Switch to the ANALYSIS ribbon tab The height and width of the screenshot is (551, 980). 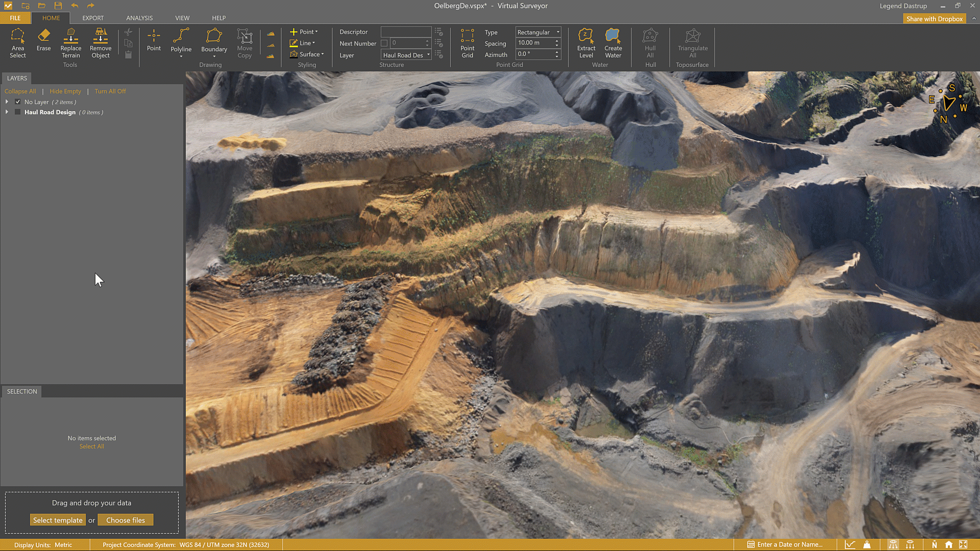(x=139, y=18)
